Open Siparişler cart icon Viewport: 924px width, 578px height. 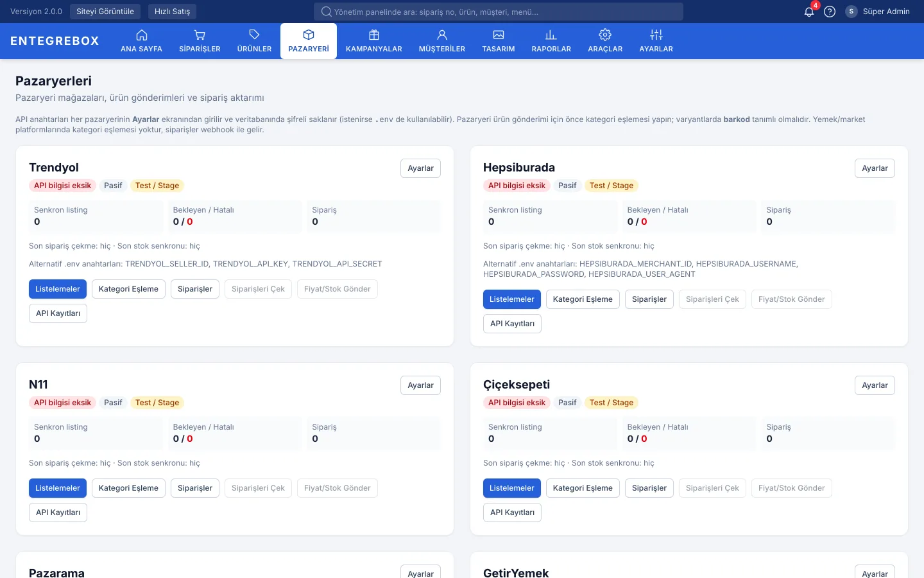tap(200, 35)
